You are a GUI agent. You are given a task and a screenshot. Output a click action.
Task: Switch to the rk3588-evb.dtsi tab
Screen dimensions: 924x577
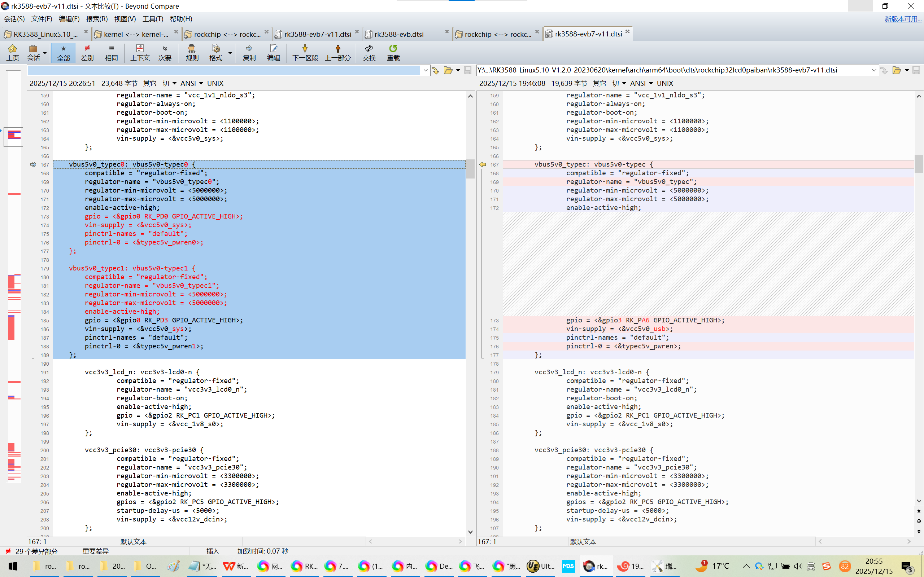click(399, 34)
